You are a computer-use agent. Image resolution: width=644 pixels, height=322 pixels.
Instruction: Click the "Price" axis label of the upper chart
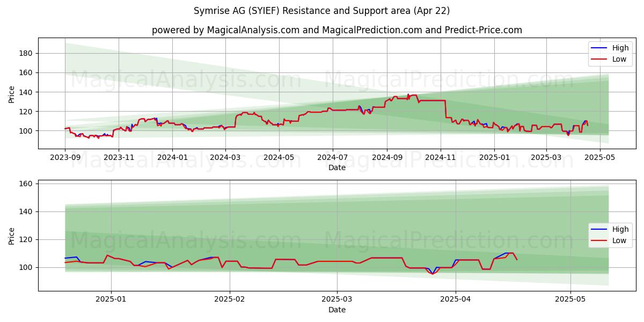(12, 94)
